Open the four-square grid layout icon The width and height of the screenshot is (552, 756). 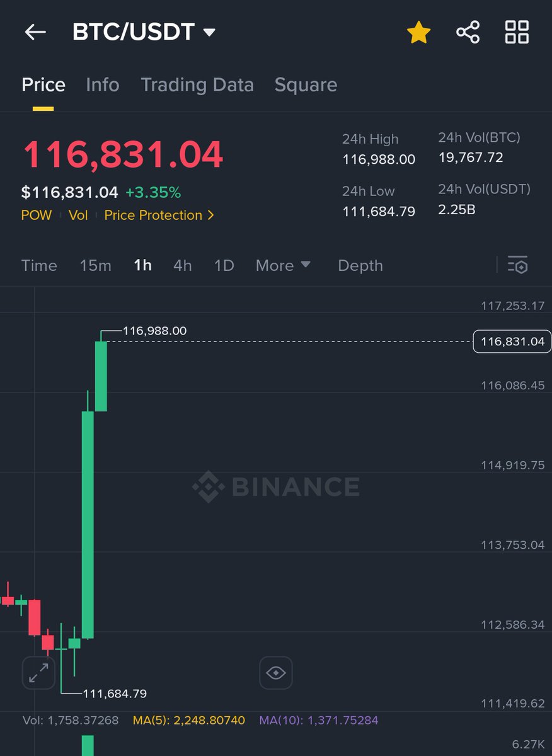[517, 32]
